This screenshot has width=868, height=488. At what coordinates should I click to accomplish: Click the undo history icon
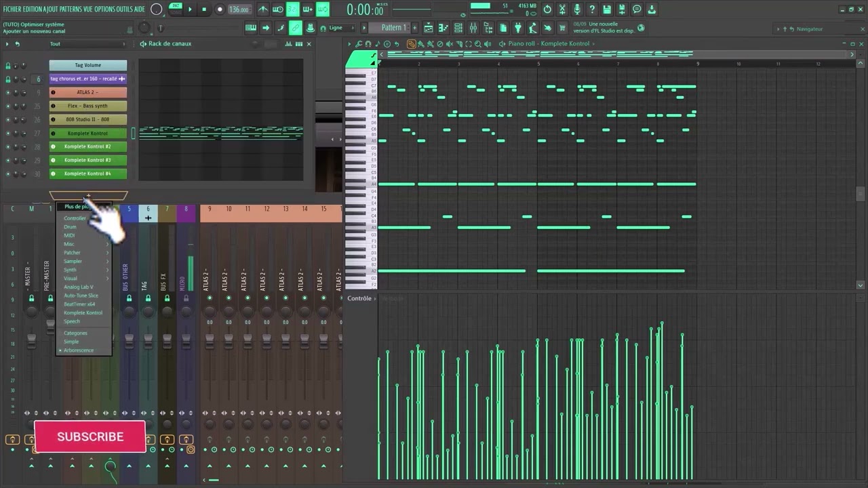(547, 9)
